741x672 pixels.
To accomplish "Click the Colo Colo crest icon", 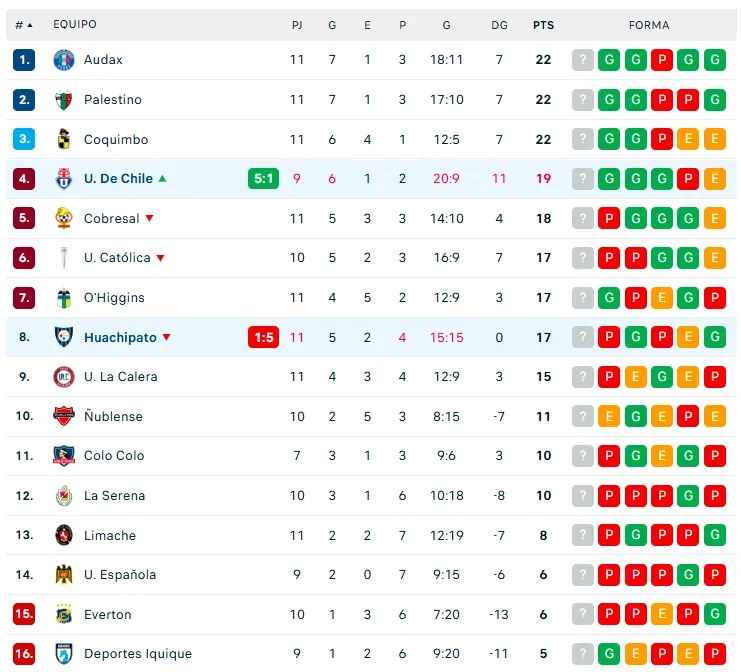I will (x=64, y=456).
